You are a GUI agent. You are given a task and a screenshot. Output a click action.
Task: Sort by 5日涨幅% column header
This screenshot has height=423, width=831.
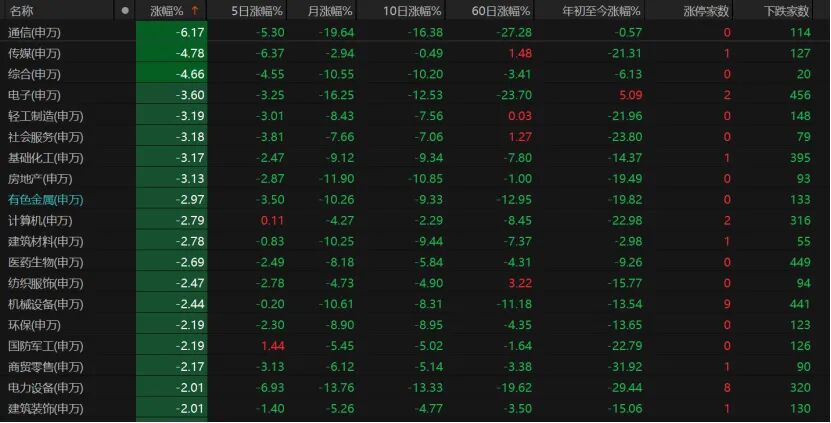coord(257,11)
